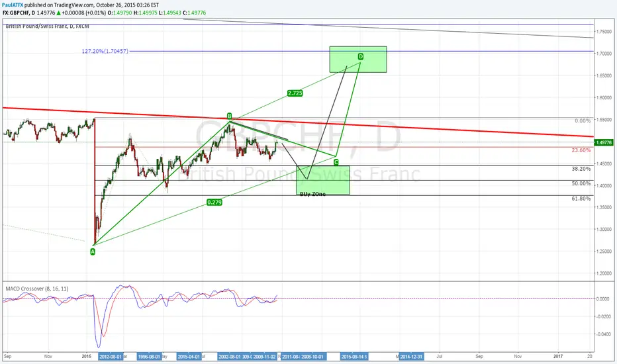Click the 1.75000 price axis label
Image resolution: width=617 pixels, height=364 pixels.
pos(604,32)
